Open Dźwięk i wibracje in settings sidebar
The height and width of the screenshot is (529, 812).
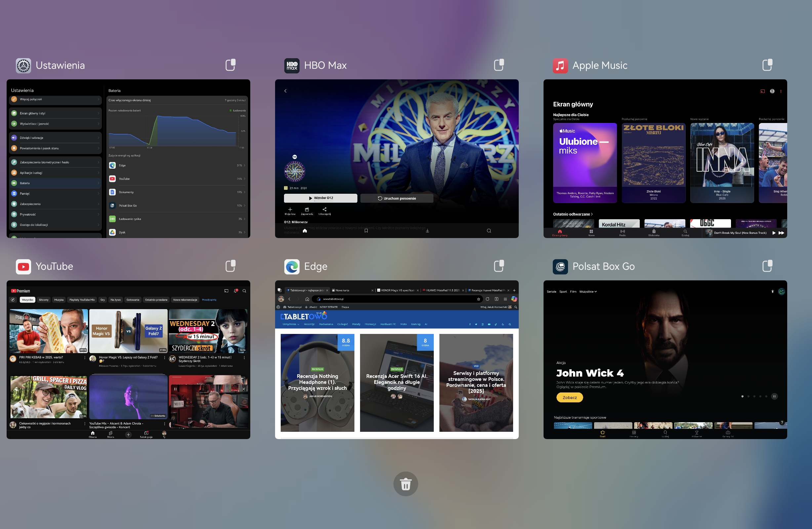56,138
